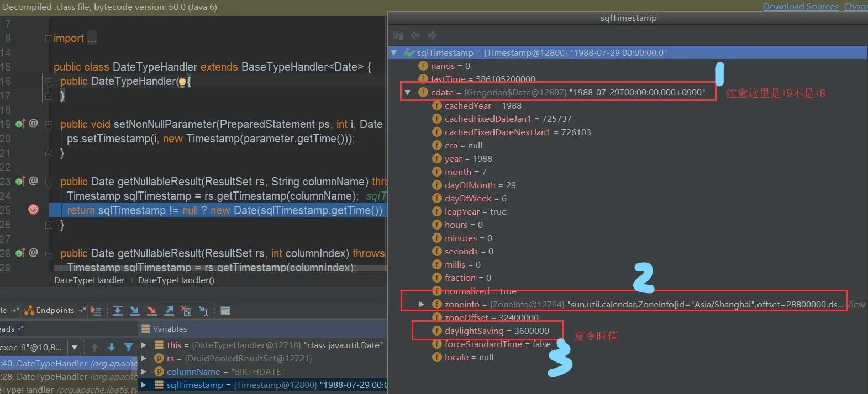Click the back arrow in sqlTimestamp popup
Screen dimensions: 868x394
tap(415, 35)
